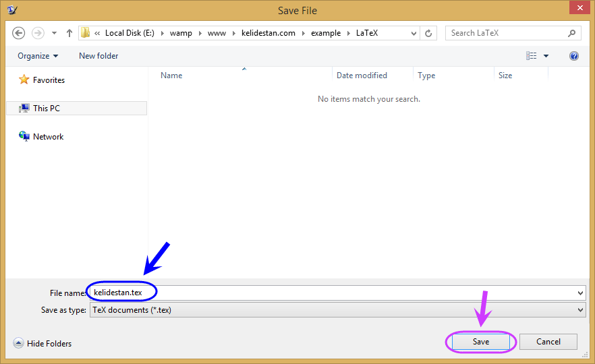Click the search magnifier icon
This screenshot has width=595, height=364.
click(x=572, y=33)
